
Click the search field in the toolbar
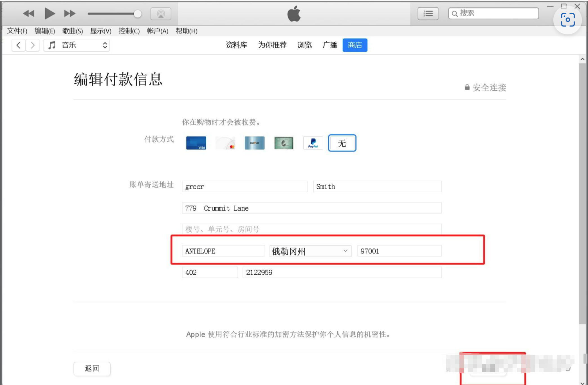click(x=493, y=13)
